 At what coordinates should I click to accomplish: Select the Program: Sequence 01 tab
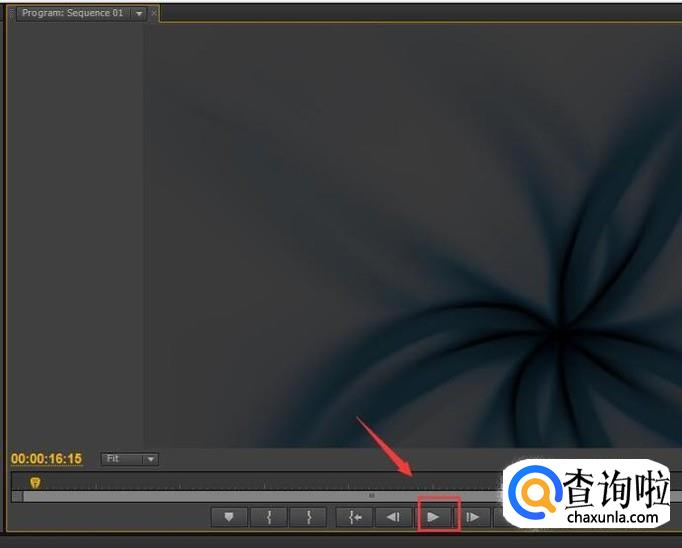click(x=73, y=13)
